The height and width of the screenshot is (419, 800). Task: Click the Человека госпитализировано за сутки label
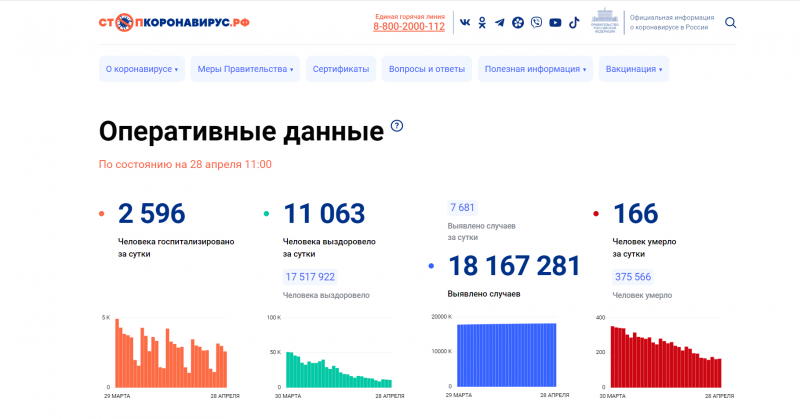(176, 248)
